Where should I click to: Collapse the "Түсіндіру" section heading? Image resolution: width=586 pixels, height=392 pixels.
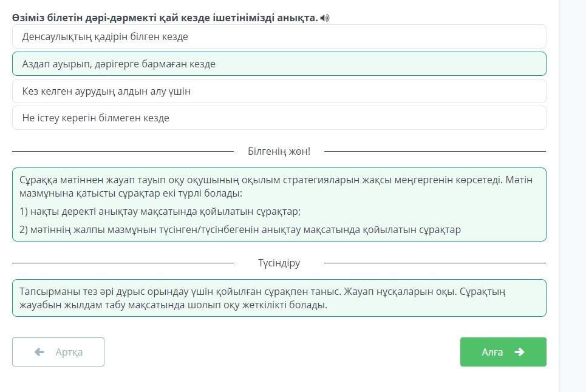[x=279, y=263]
